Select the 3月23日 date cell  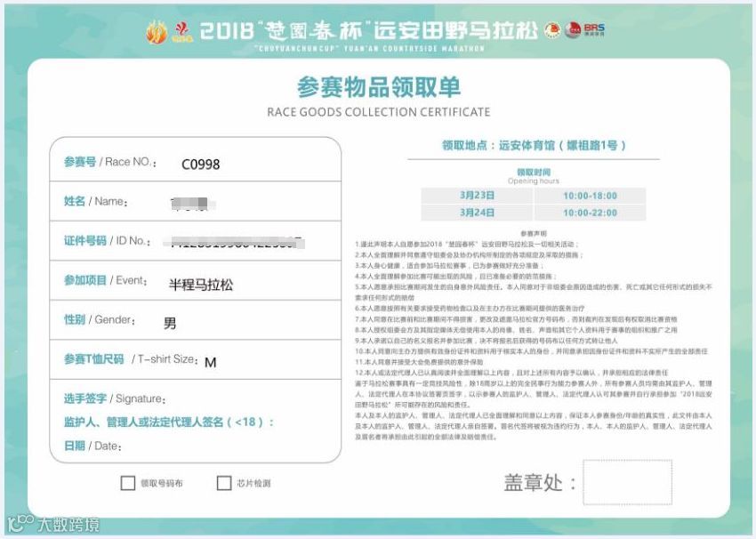477,196
